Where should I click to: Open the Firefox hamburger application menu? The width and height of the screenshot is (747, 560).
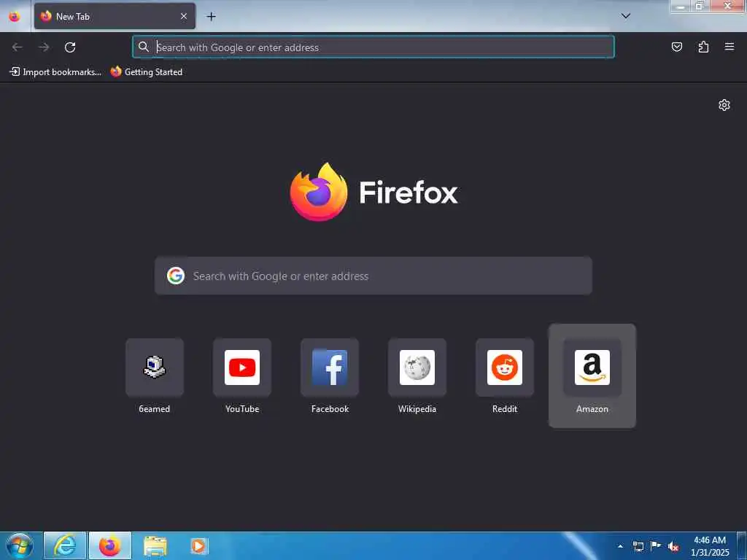click(729, 47)
